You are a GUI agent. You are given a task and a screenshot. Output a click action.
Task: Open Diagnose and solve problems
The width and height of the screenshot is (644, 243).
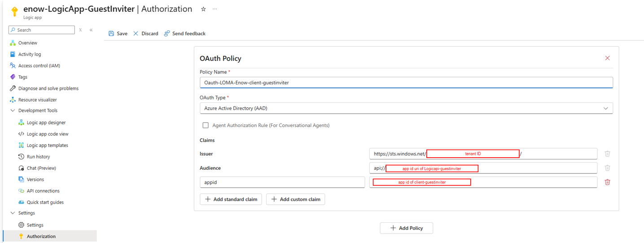click(49, 88)
